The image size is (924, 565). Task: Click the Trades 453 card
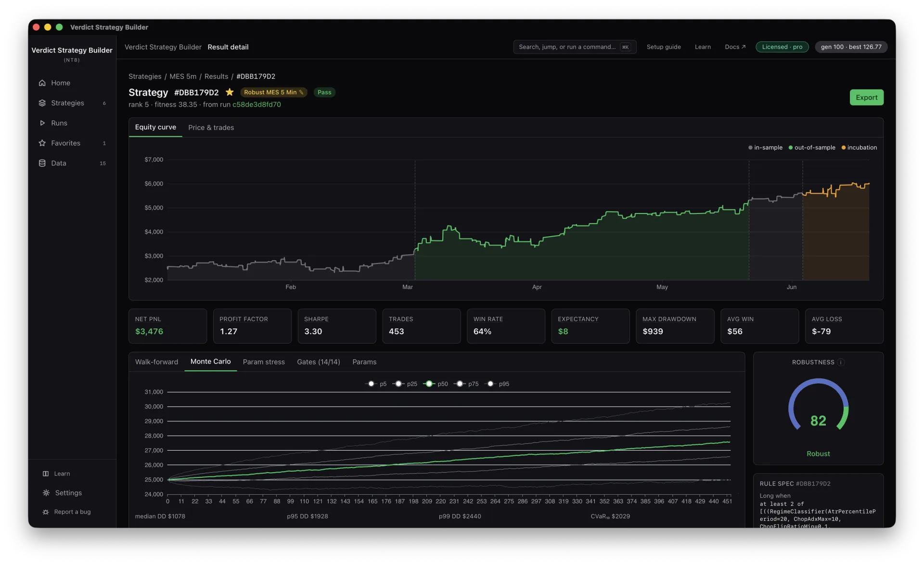421,326
